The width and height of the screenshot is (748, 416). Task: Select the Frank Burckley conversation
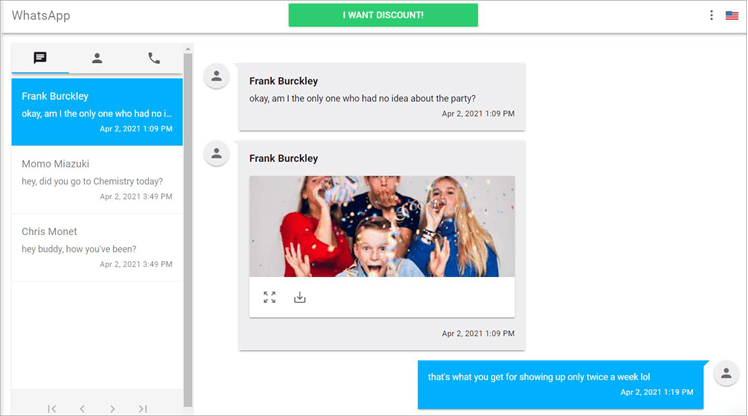tap(97, 112)
